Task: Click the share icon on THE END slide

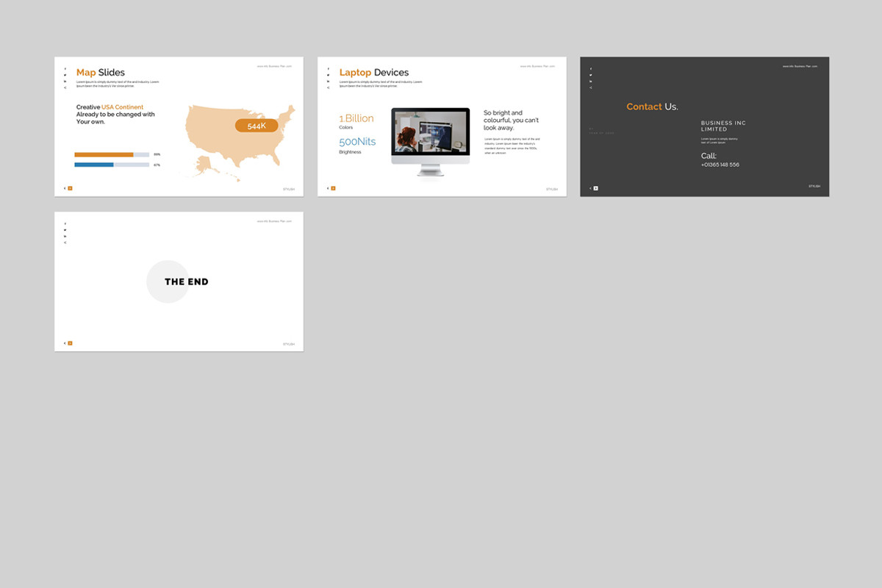Action: [65, 243]
